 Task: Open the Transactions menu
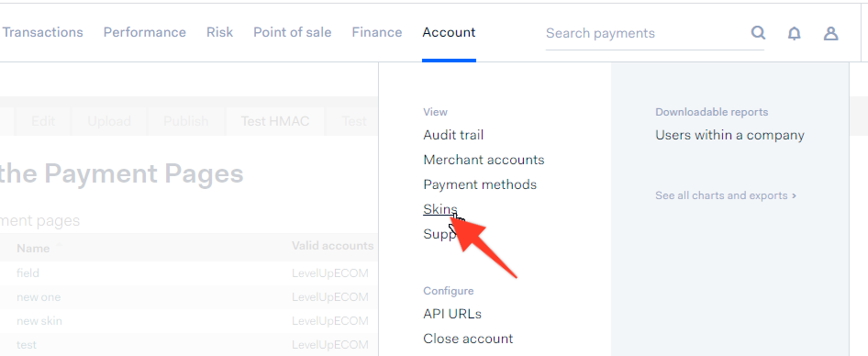coord(42,32)
